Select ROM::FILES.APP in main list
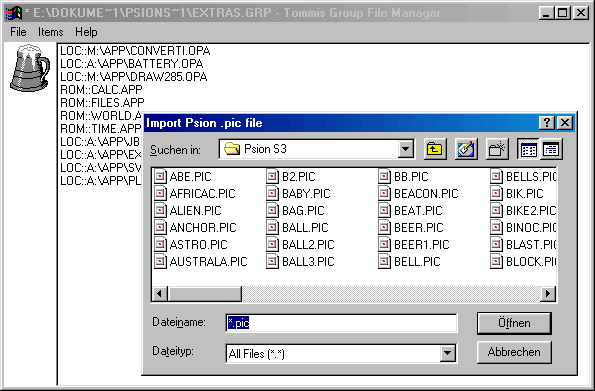This screenshot has width=595, height=391. (x=102, y=102)
